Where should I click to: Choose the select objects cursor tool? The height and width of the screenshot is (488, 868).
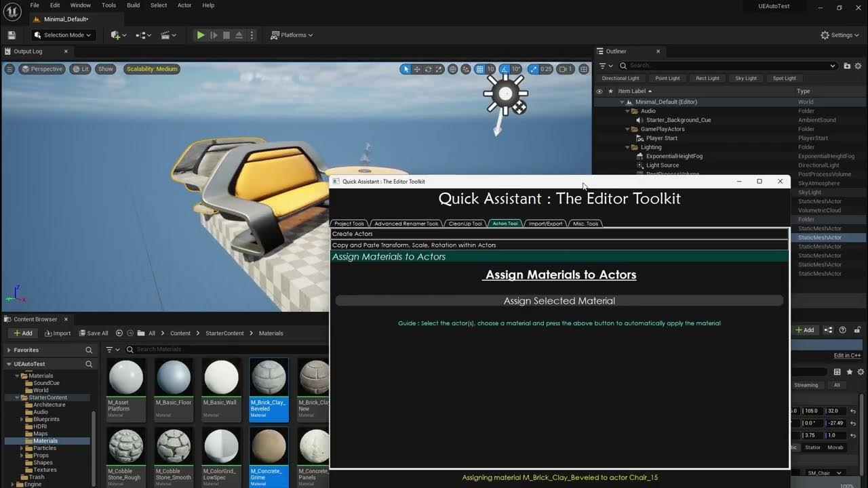coord(406,69)
